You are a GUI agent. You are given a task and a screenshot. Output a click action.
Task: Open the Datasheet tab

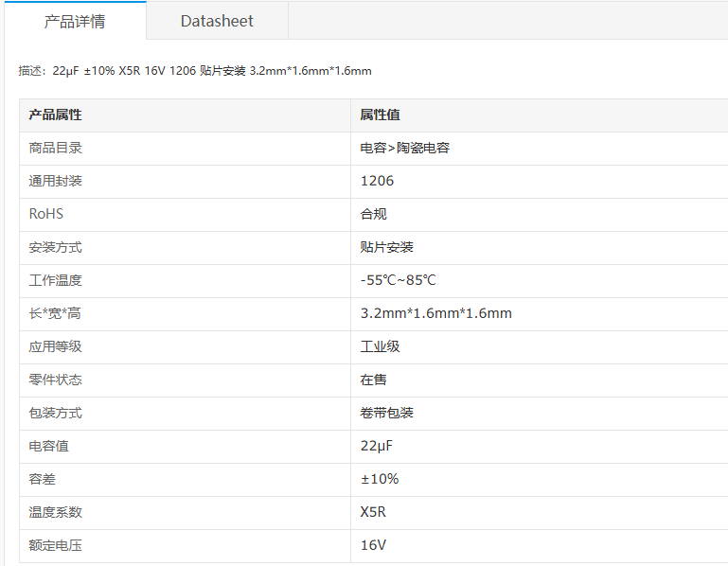point(217,21)
